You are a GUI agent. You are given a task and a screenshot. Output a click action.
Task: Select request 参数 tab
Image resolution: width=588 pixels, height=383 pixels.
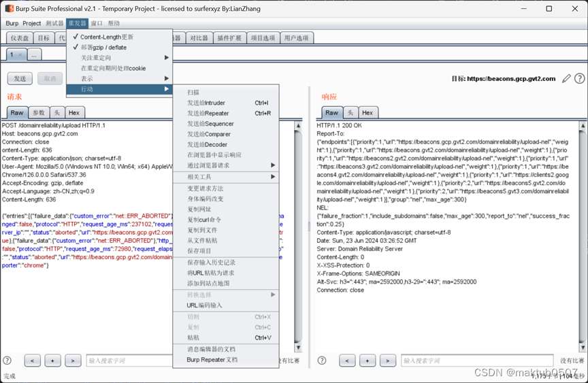click(39, 112)
